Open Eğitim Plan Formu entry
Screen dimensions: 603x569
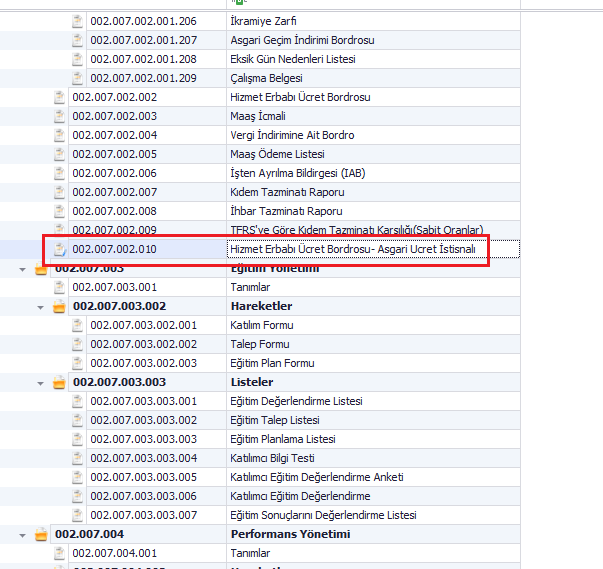click(272, 363)
